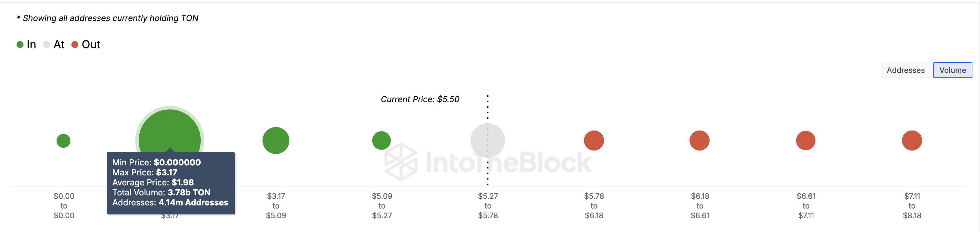The image size is (980, 232).
Task: Click the Total Volume tooltip line
Action: 161,192
